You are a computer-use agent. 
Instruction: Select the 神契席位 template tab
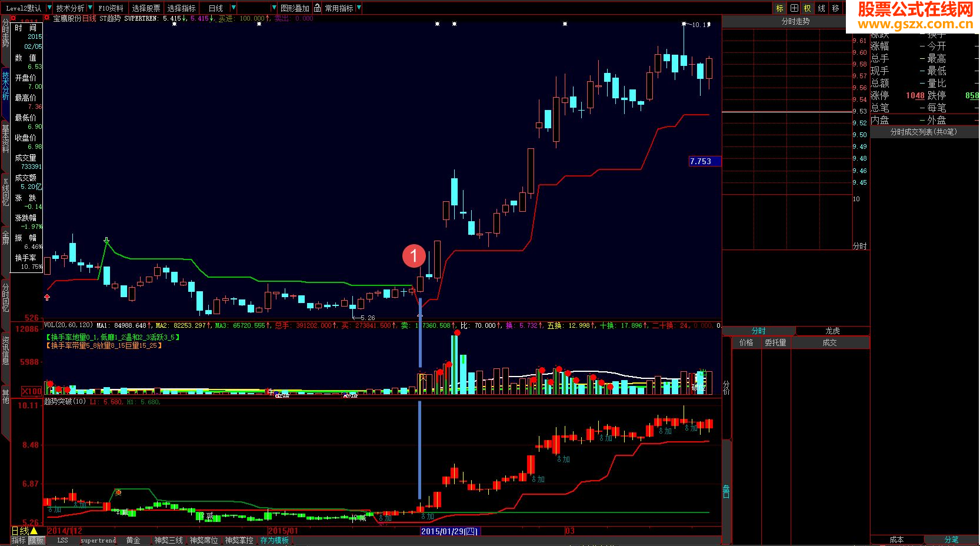[204, 540]
